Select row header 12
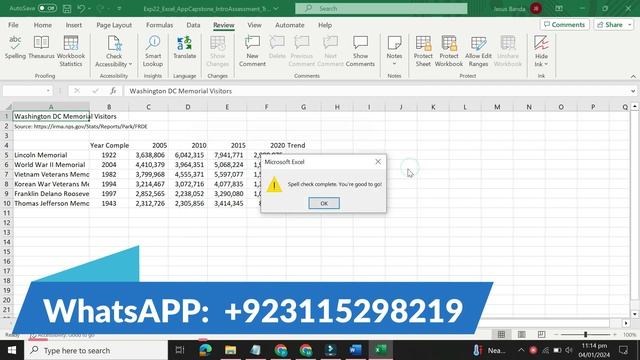Viewport: 640px width, 360px height. click(7, 223)
